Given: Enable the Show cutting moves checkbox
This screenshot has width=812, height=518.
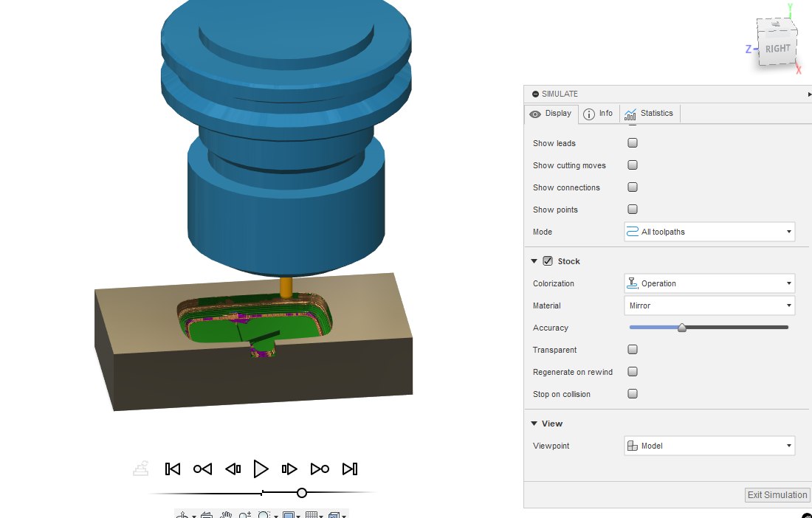Looking at the screenshot, I should point(633,165).
